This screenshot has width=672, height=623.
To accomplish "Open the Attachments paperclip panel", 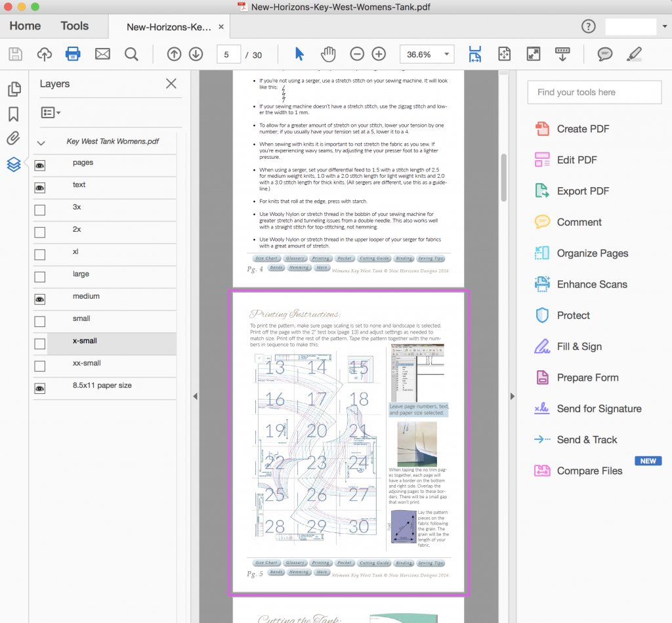I will (x=14, y=139).
